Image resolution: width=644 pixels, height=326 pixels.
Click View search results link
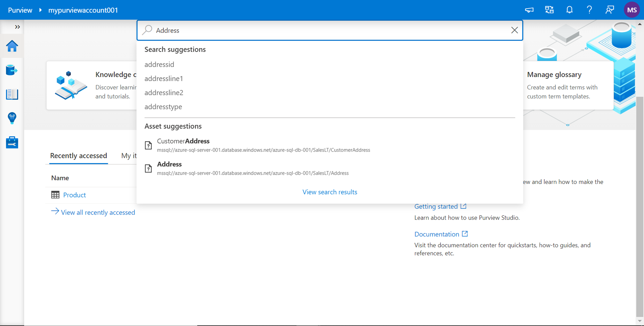click(330, 192)
